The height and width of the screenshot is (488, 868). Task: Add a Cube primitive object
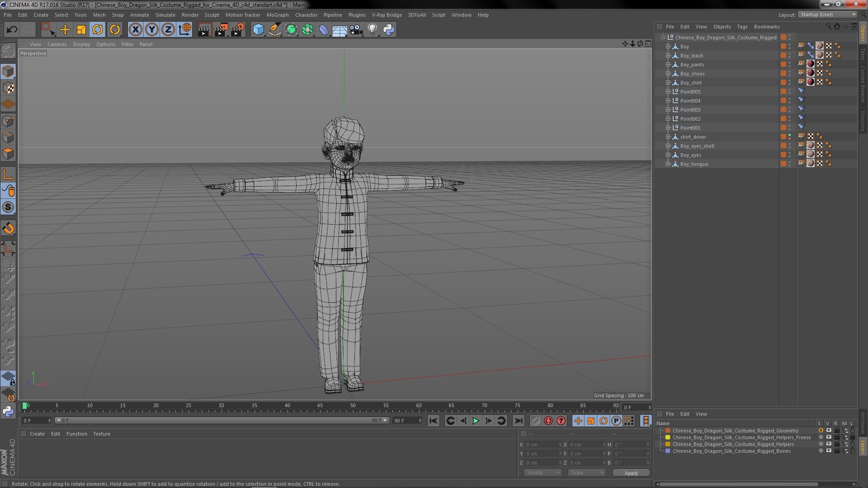258,30
